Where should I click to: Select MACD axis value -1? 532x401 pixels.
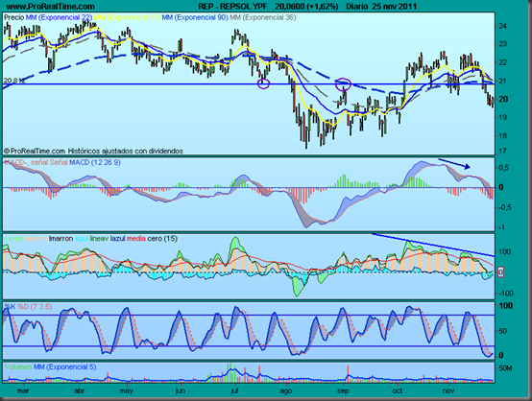tap(502, 227)
